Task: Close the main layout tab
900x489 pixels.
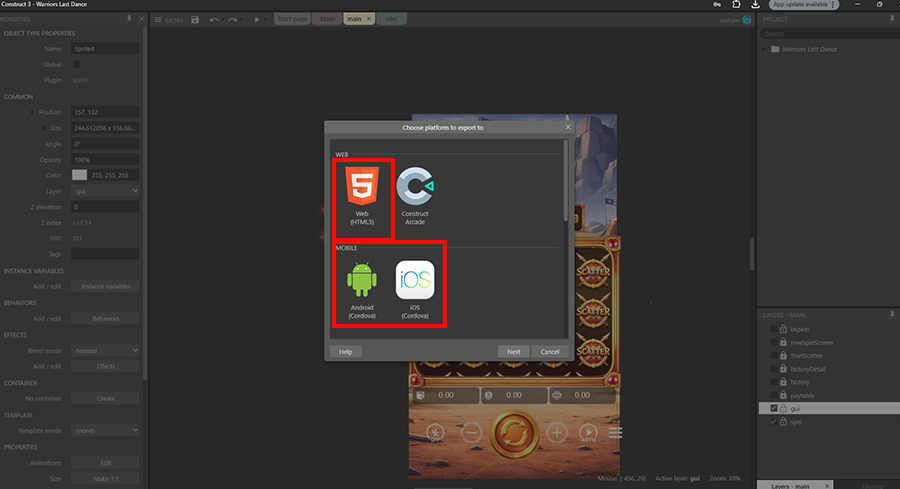Action: [x=369, y=19]
